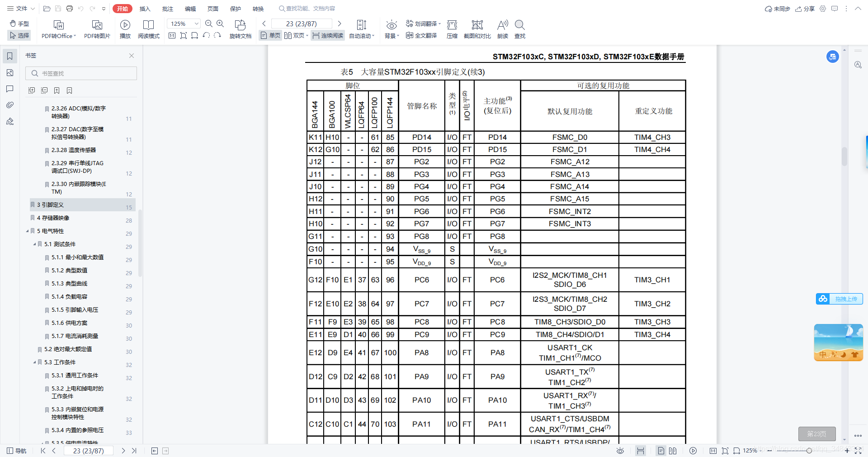This screenshot has height=457, width=868.
Task: Open screenshot and compare tool
Action: tap(477, 29)
